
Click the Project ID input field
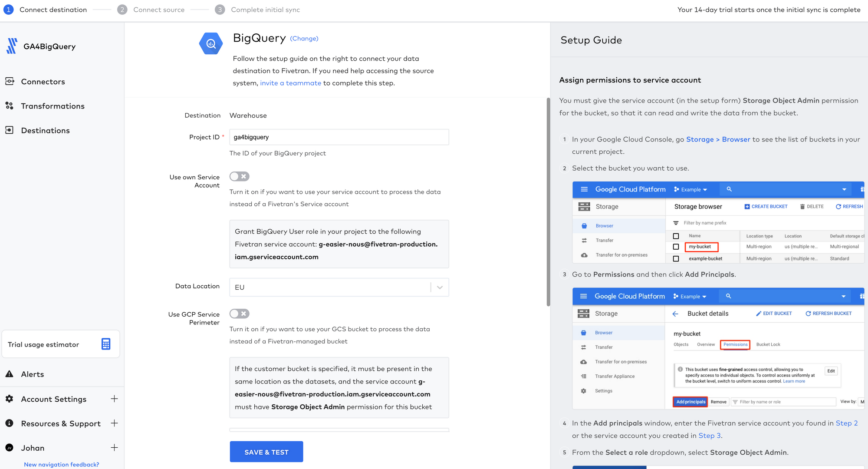tap(339, 137)
